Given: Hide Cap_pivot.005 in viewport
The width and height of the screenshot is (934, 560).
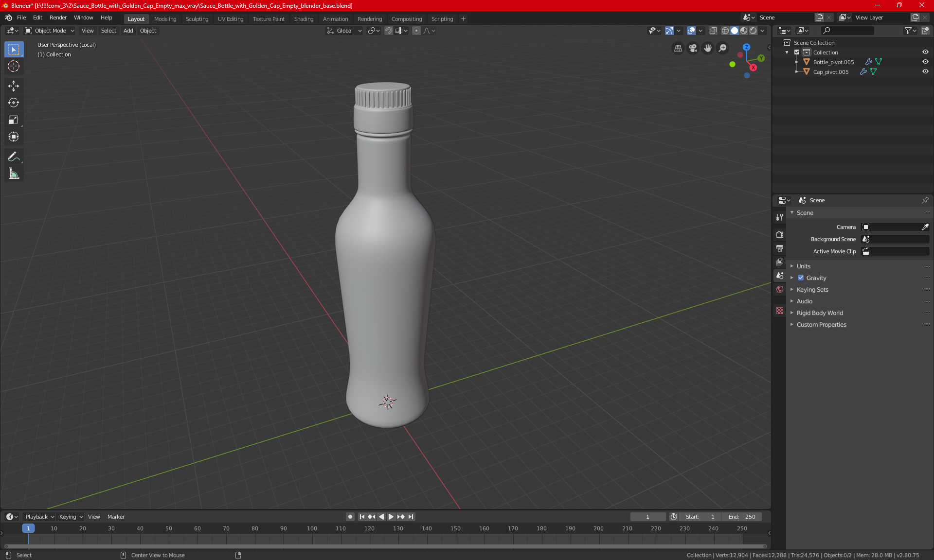Looking at the screenshot, I should 925,71.
